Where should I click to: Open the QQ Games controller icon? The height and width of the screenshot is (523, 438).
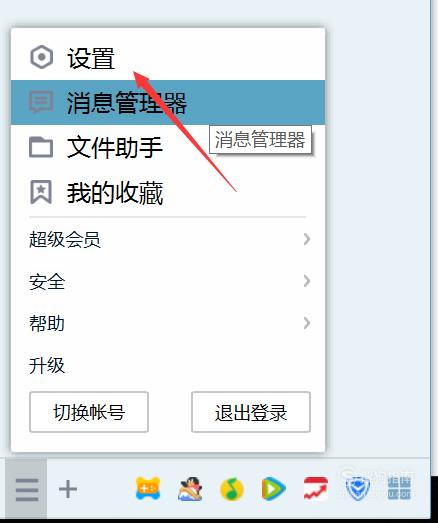pos(148,489)
